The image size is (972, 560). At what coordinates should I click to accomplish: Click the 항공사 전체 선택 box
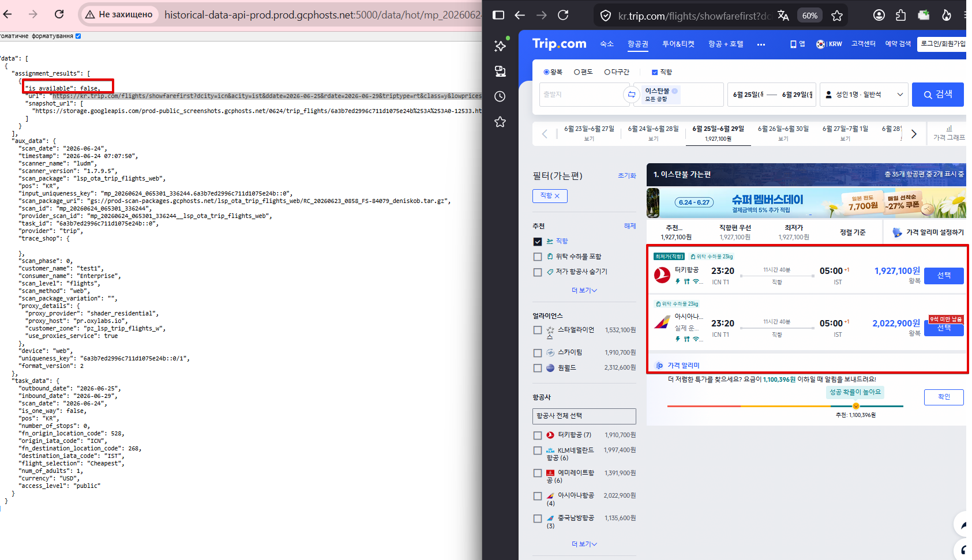click(584, 416)
